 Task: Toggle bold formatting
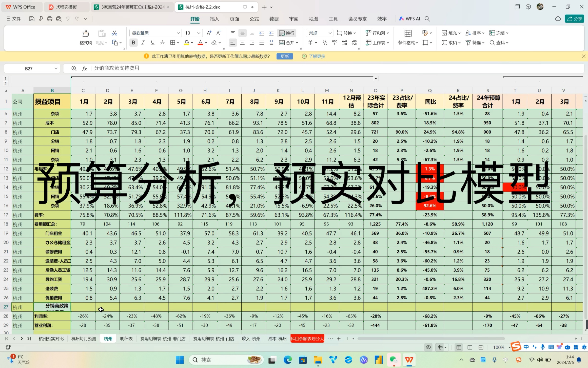(x=133, y=43)
